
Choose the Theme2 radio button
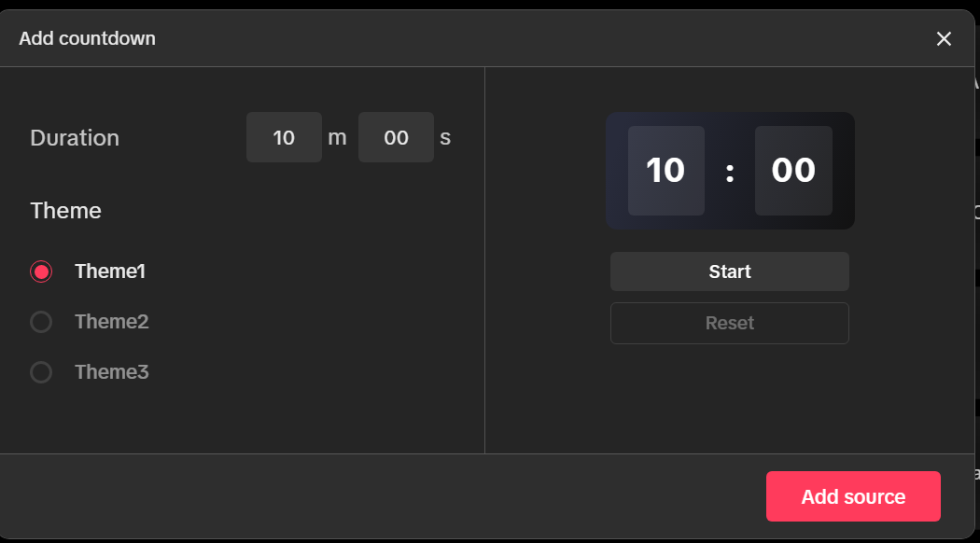tap(41, 322)
